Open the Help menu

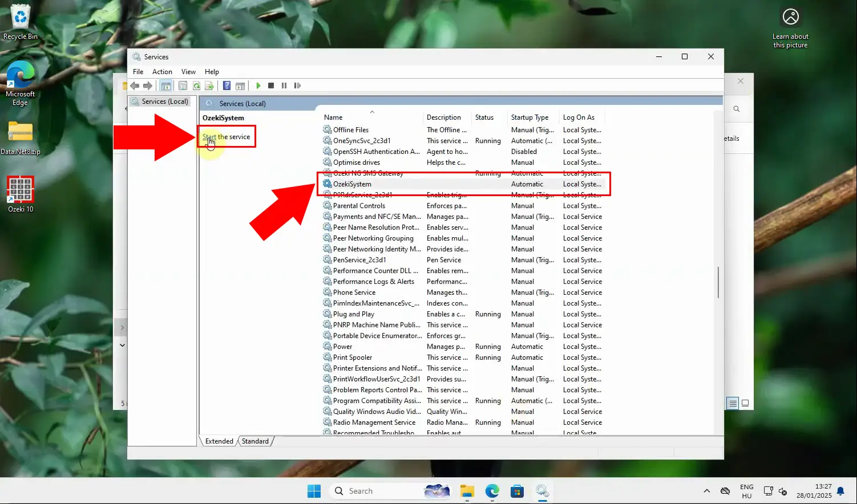point(212,72)
